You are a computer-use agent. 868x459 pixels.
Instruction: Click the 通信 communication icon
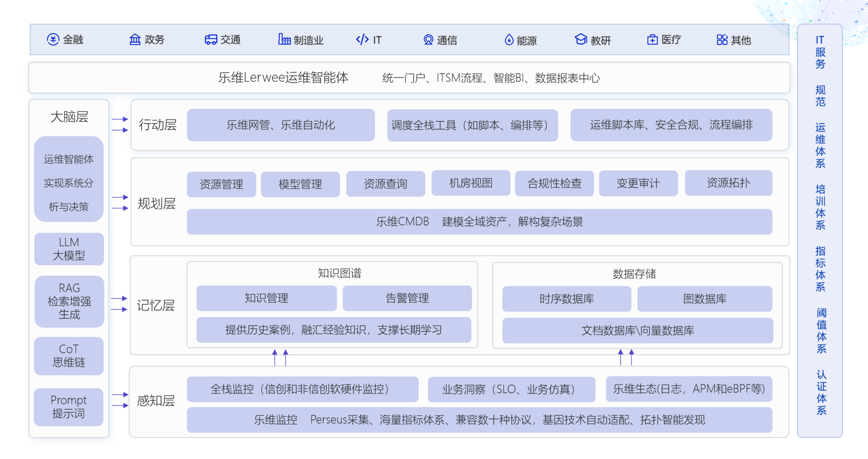click(x=428, y=40)
